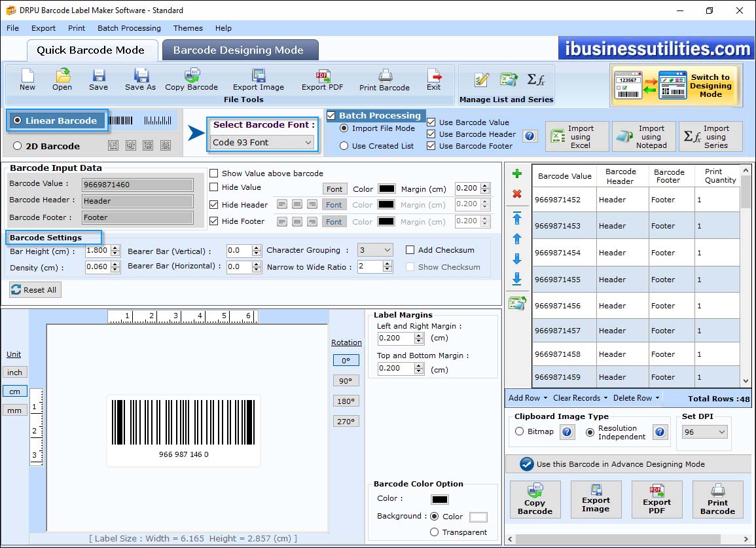Expand the Delete Row menu
756x548 pixels.
(636, 398)
